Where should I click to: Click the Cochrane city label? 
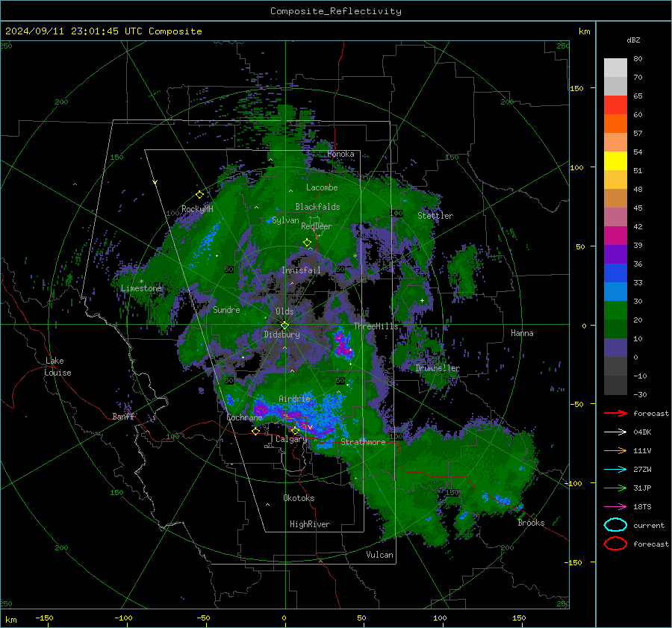(244, 417)
